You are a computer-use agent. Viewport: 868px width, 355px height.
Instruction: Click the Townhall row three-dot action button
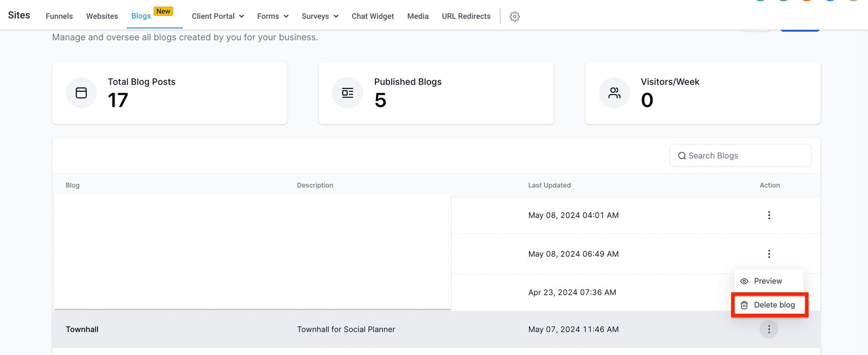pos(769,329)
